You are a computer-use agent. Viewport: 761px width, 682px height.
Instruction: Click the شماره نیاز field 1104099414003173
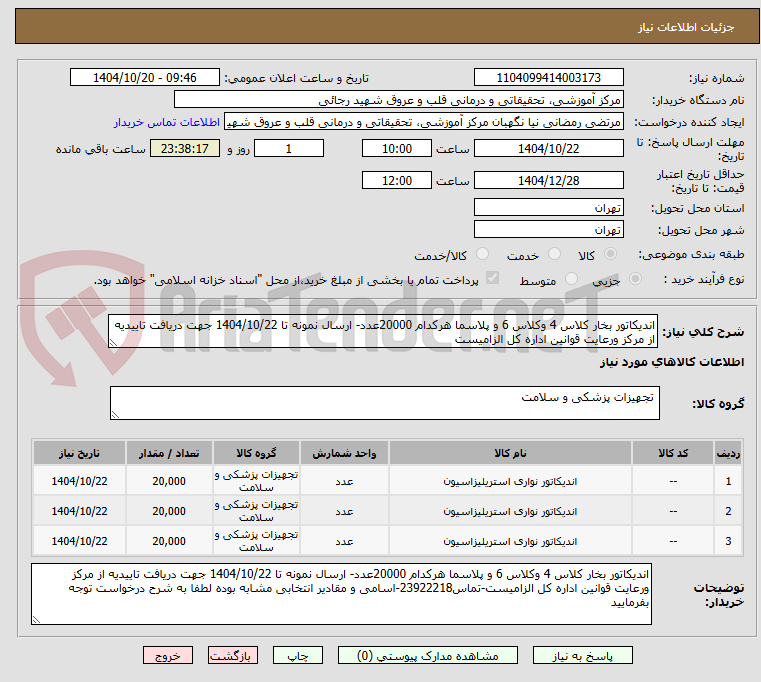click(x=548, y=78)
